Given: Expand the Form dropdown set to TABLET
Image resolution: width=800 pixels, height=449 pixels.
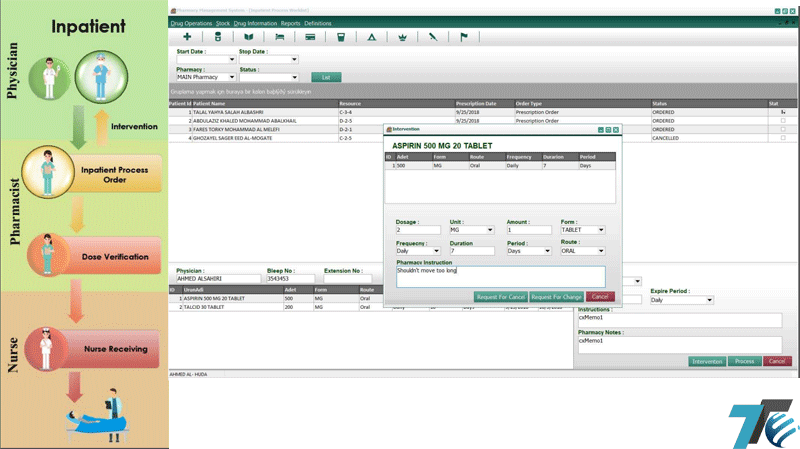Looking at the screenshot, I should click(600, 230).
